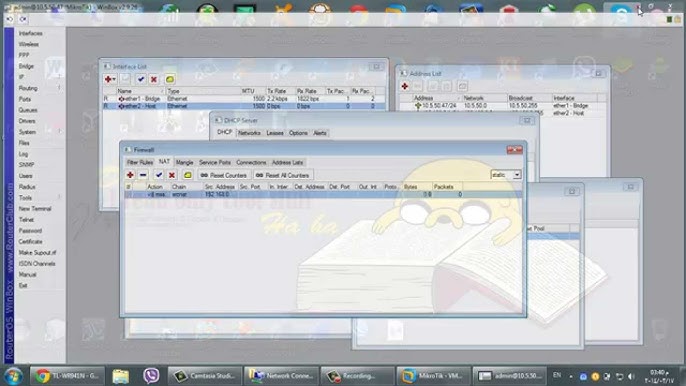Viewport: 686px width, 386px height.
Task: Click the undo arrow in WinBox toolbar
Action: [x=10, y=19]
